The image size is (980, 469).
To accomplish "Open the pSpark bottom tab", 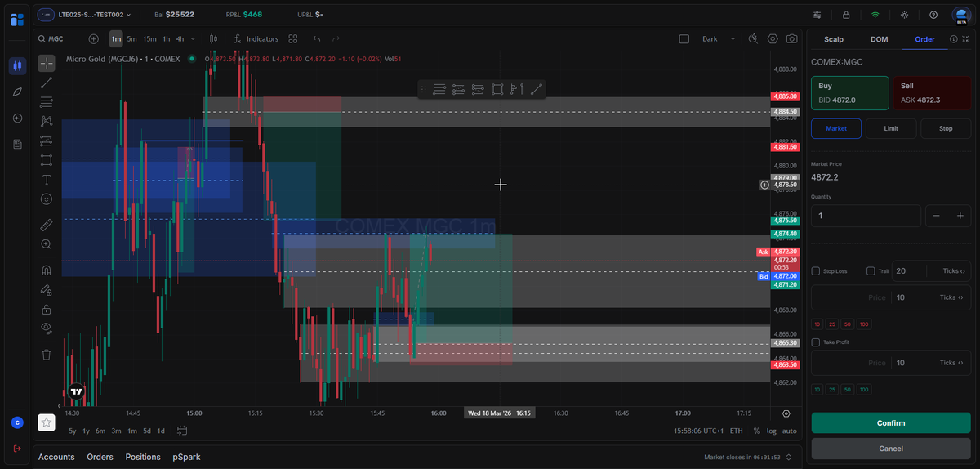I will point(186,457).
